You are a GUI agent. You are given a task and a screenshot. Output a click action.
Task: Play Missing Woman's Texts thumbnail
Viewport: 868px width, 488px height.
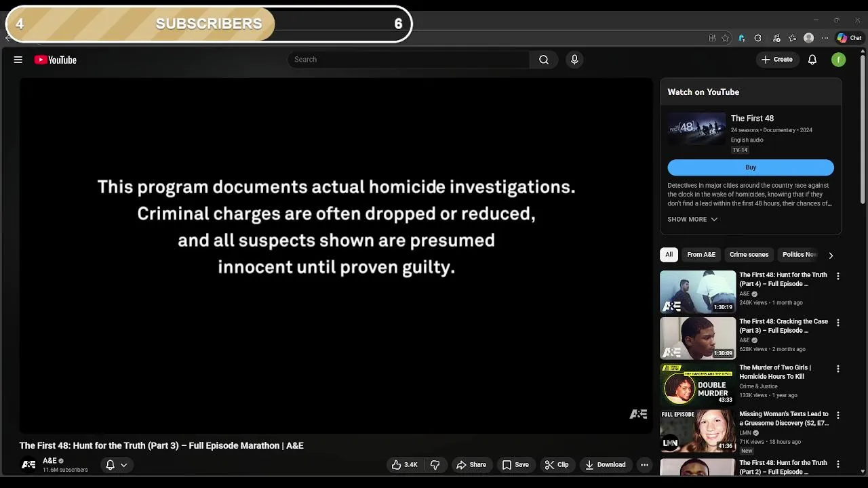tap(698, 430)
